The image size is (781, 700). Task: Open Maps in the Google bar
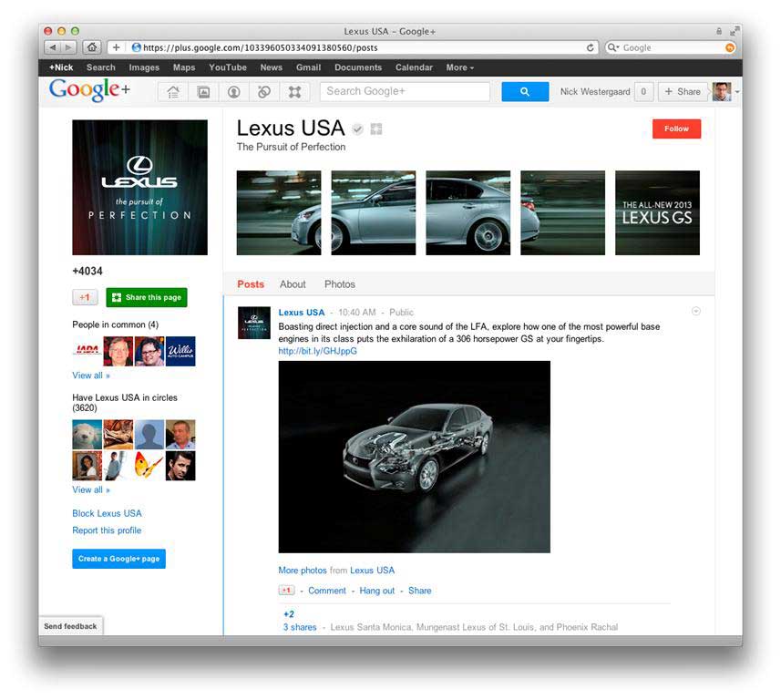[184, 67]
